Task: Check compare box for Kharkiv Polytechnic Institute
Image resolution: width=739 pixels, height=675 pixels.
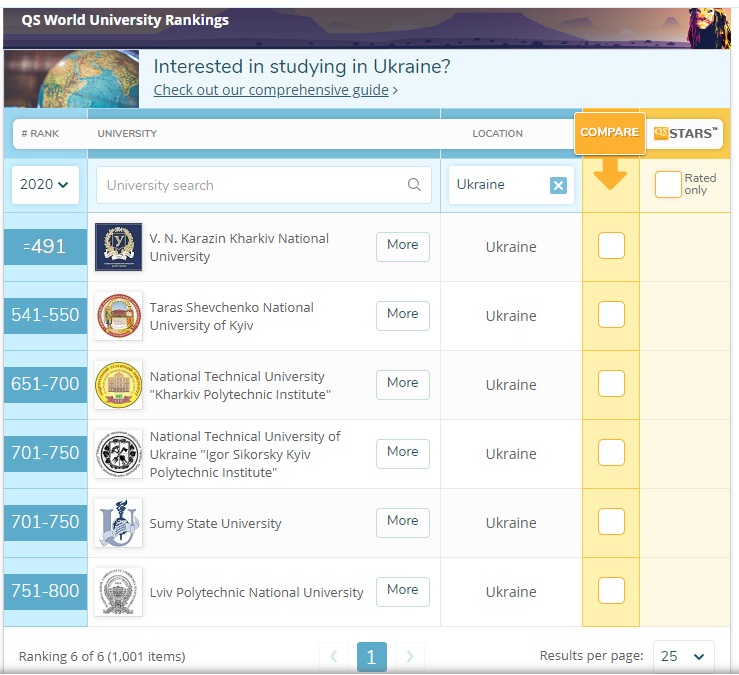Action: coord(611,383)
